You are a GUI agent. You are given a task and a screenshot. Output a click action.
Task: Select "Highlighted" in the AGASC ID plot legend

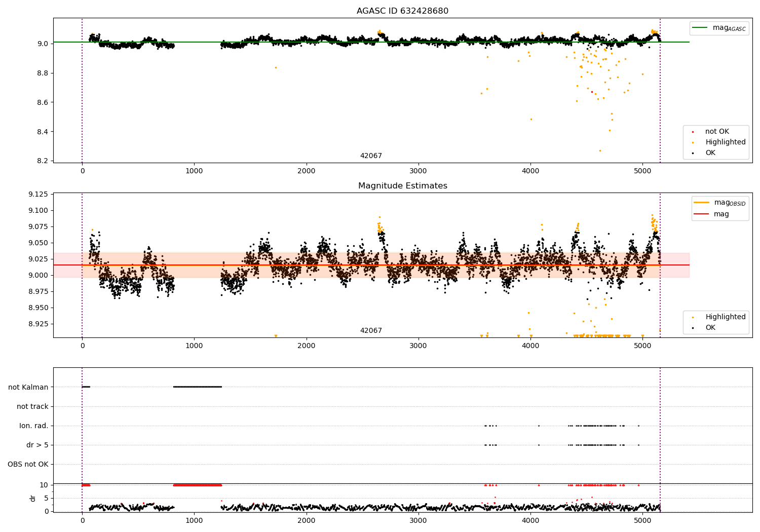(x=726, y=142)
